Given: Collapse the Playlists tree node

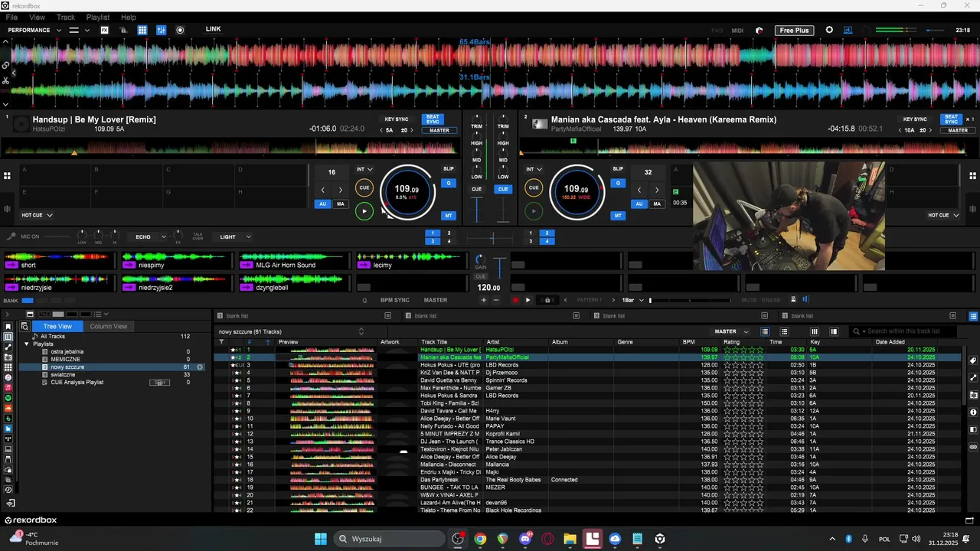Looking at the screenshot, I should (x=26, y=344).
